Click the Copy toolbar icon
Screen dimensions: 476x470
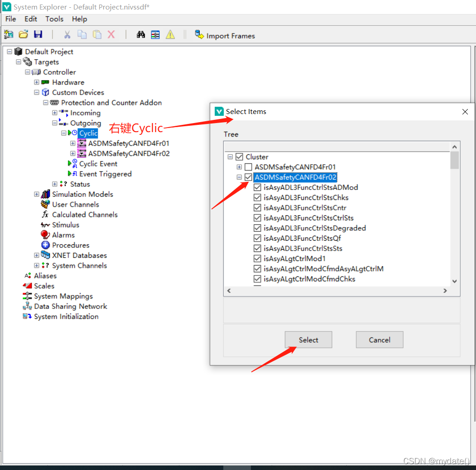82,35
